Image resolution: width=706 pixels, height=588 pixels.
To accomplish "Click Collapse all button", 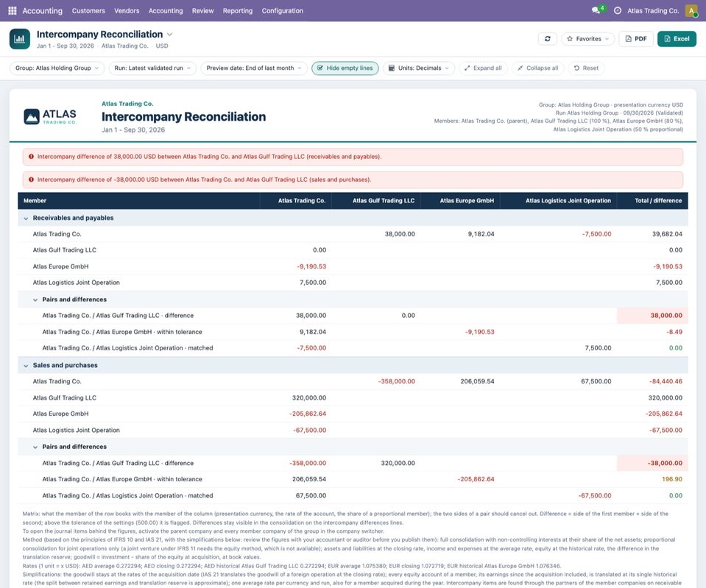I will coord(537,68).
